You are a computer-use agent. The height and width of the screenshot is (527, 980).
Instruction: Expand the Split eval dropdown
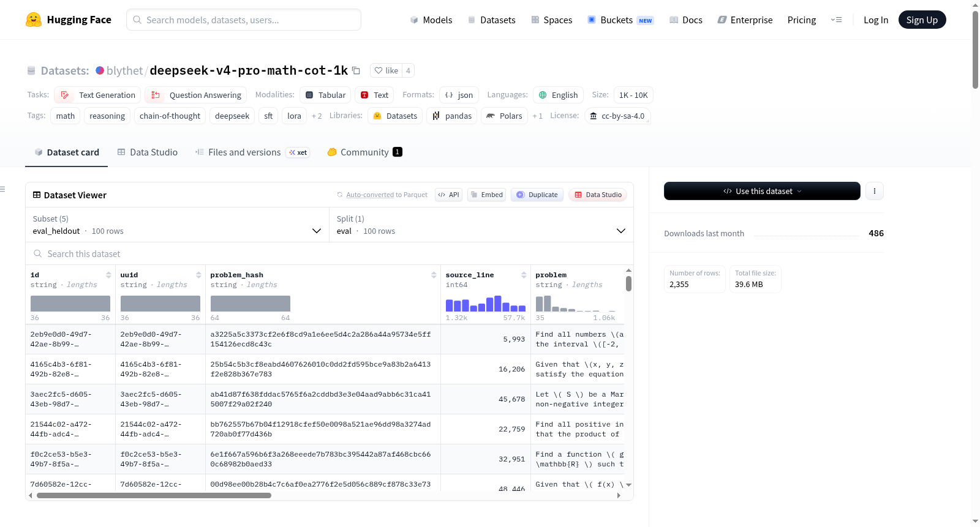(x=481, y=225)
